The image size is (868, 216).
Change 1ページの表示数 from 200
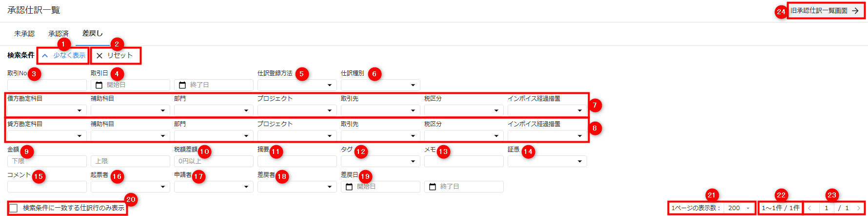(x=739, y=208)
